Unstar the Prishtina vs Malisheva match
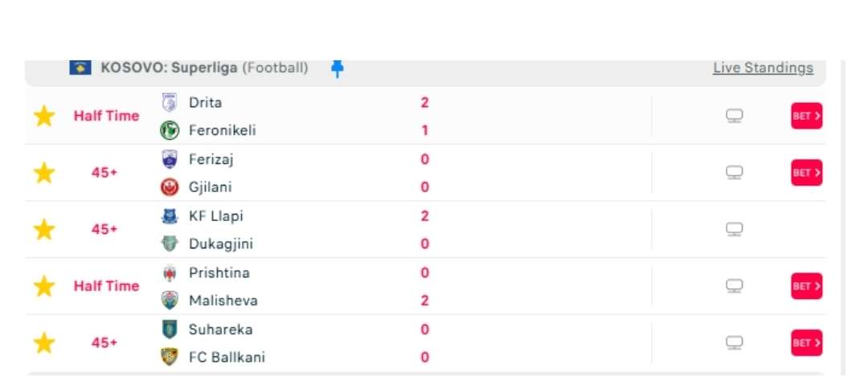This screenshot has width=868, height=377. point(43,286)
